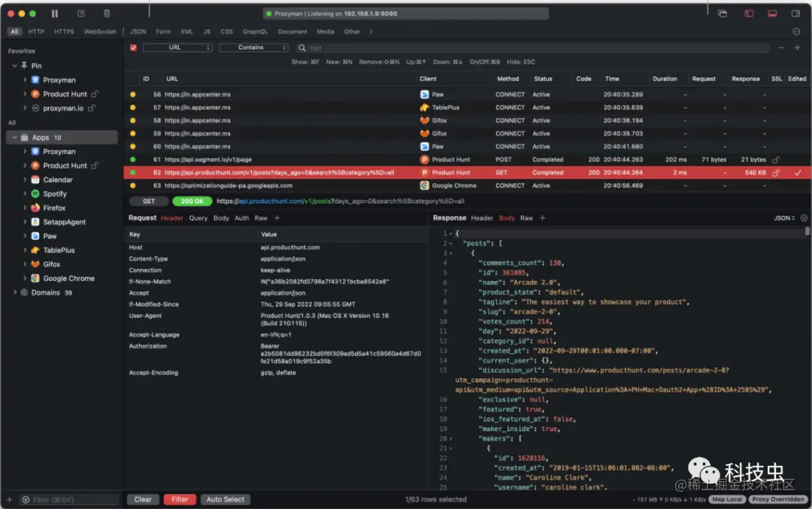Expand the proxyman.io pinned item
The width and height of the screenshot is (812, 509).
(x=24, y=108)
